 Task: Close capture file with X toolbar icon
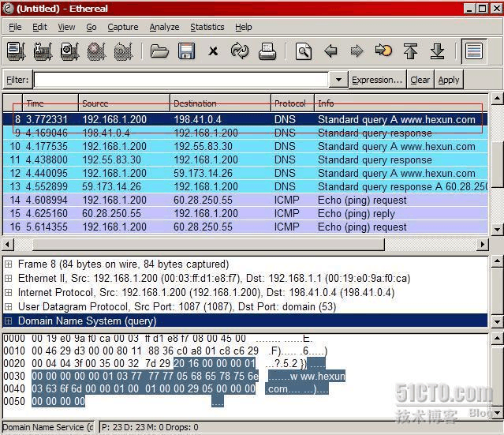point(213,51)
